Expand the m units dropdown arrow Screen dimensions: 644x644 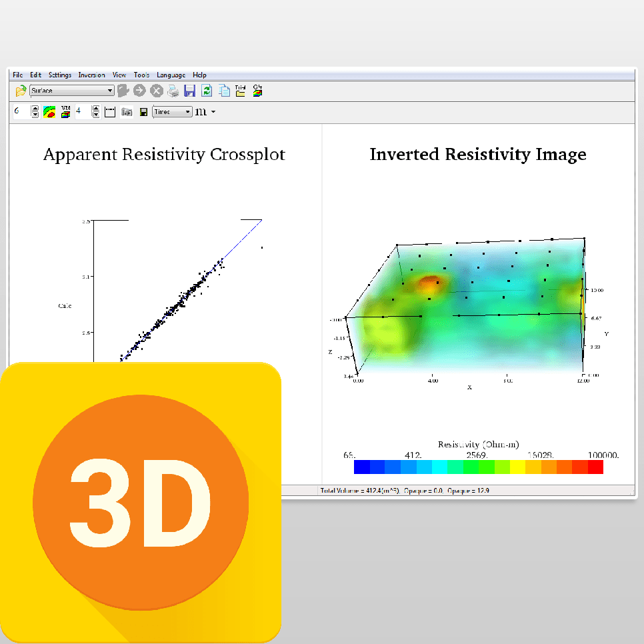point(212,112)
